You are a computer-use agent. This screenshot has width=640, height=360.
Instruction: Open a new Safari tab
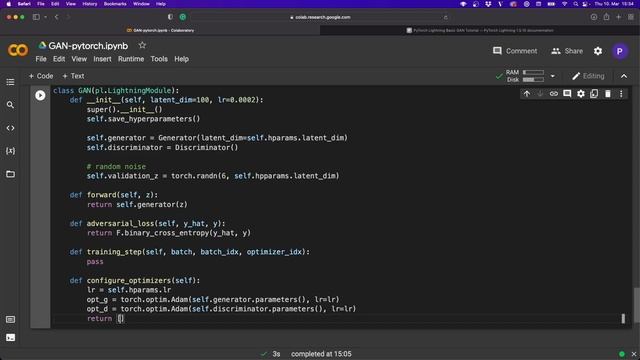[619, 17]
